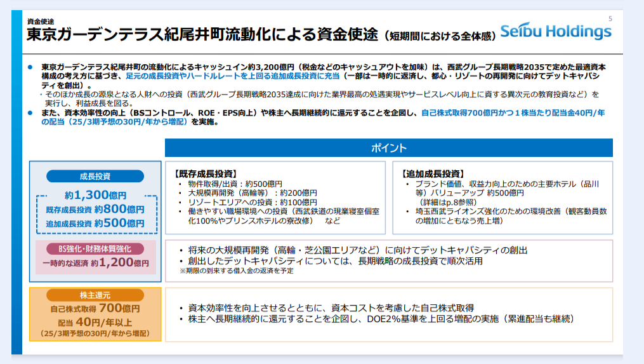
Task: Click 追加成長投資 約500億円 line
Action: pyautogui.click(x=95, y=223)
